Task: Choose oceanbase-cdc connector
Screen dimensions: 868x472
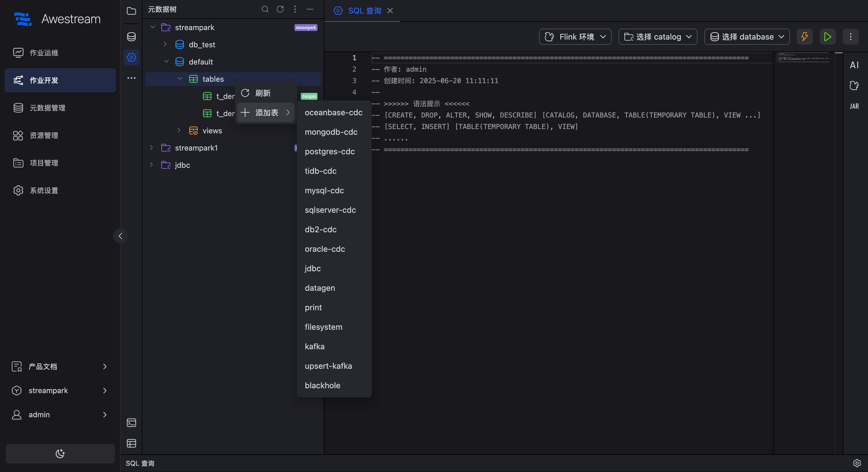Action: click(334, 112)
